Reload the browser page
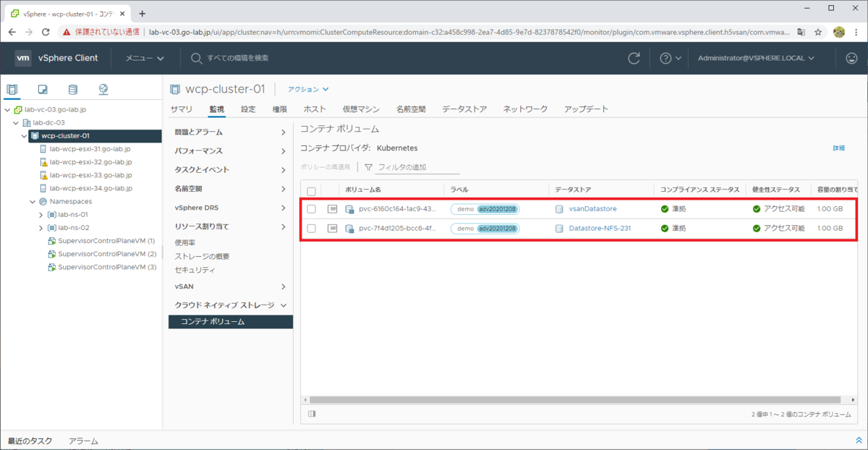Screen dimensions: 868x450 [46, 32]
